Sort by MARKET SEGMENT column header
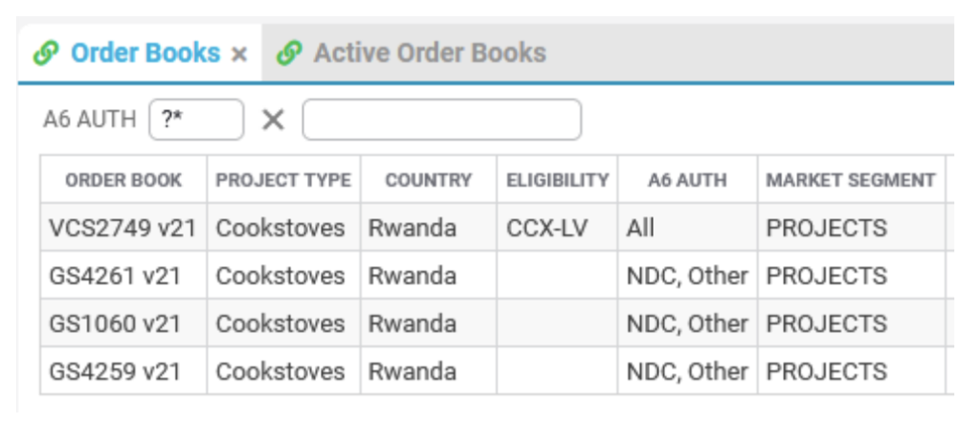 (851, 180)
